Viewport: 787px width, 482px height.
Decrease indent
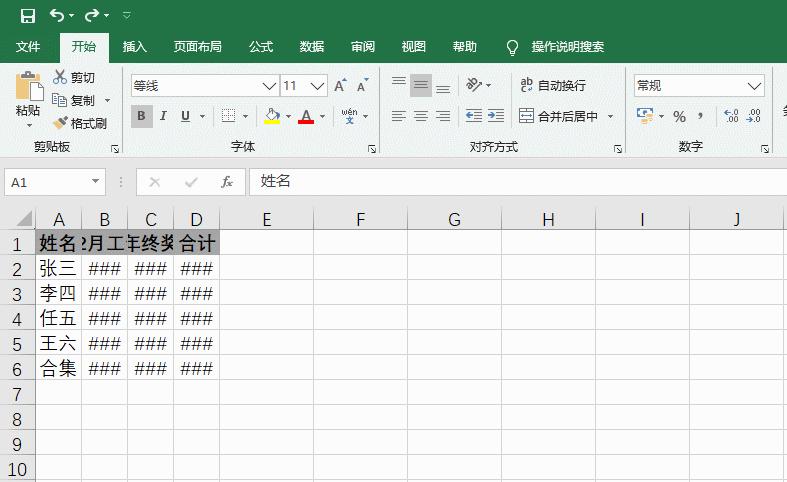tap(474, 116)
